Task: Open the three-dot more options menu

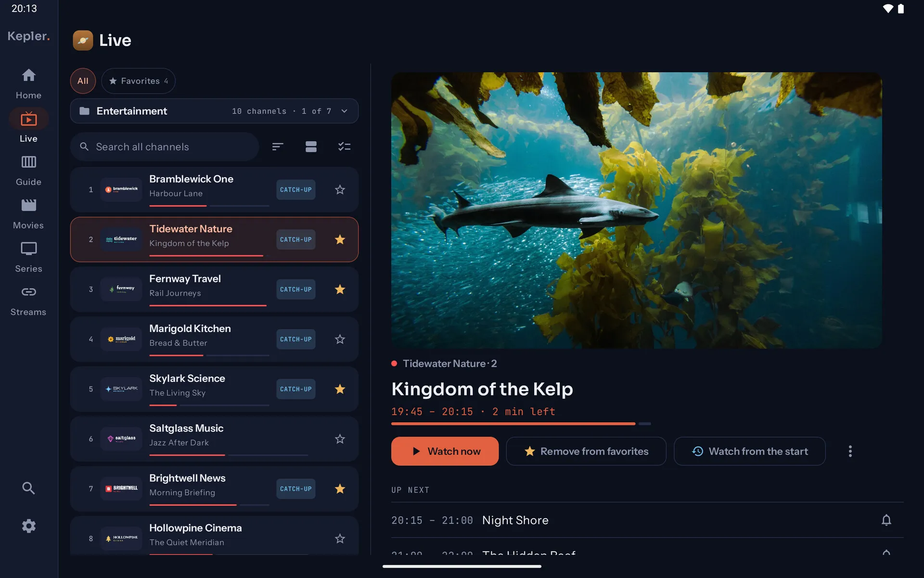Action: tap(850, 451)
